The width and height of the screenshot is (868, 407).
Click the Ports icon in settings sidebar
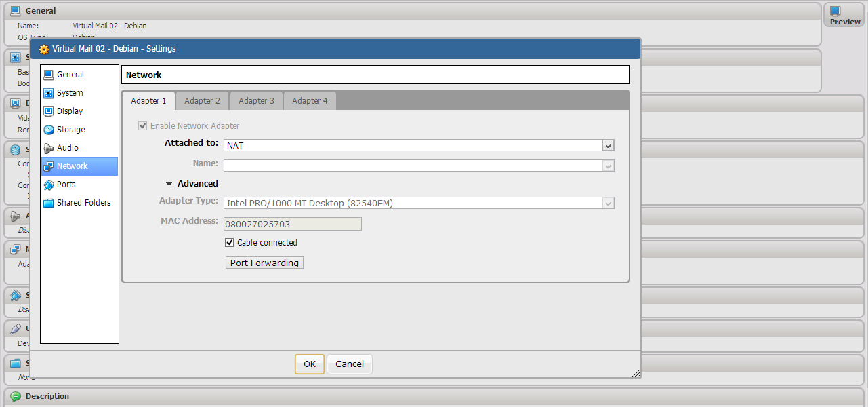(49, 185)
